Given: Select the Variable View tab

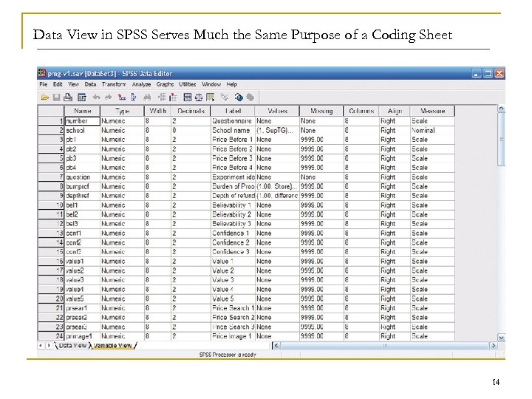Looking at the screenshot, I should (112, 345).
